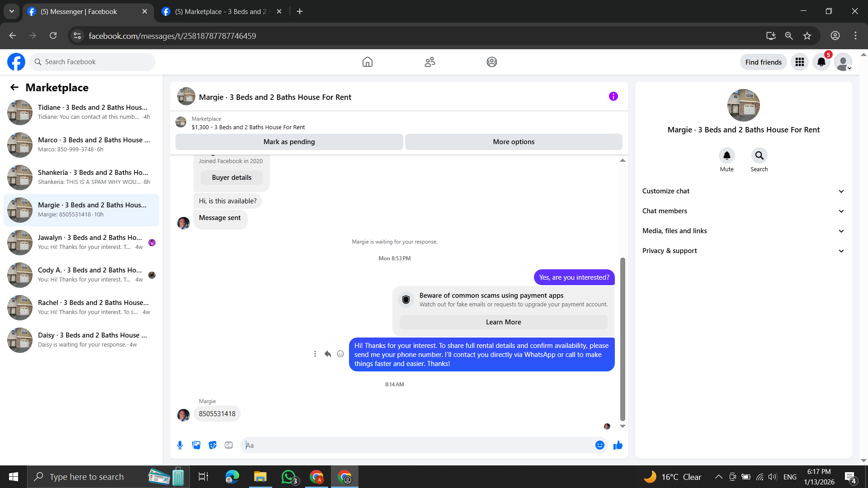Open the GIF picker icon

229,445
